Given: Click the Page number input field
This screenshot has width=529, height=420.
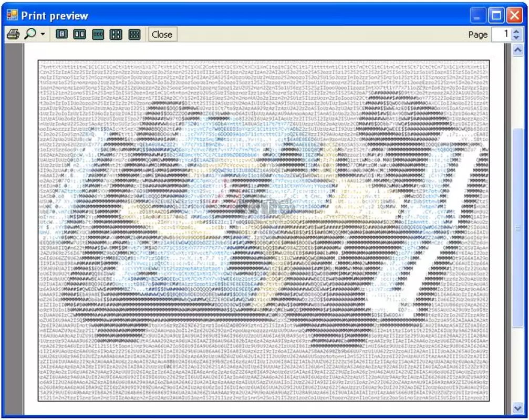Looking at the screenshot, I should [x=502, y=34].
